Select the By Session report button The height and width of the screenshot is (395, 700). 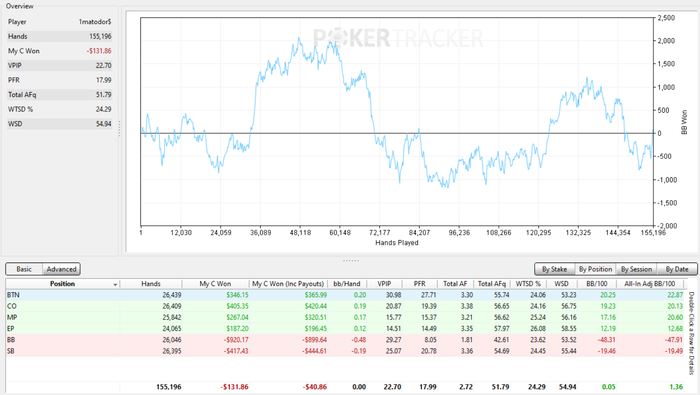[636, 269]
